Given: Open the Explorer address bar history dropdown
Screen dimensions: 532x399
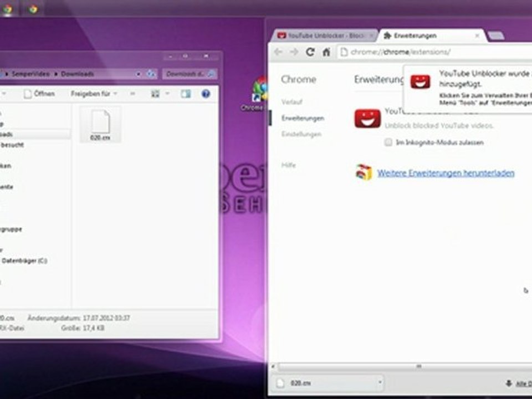Looking at the screenshot, I should 139,74.
